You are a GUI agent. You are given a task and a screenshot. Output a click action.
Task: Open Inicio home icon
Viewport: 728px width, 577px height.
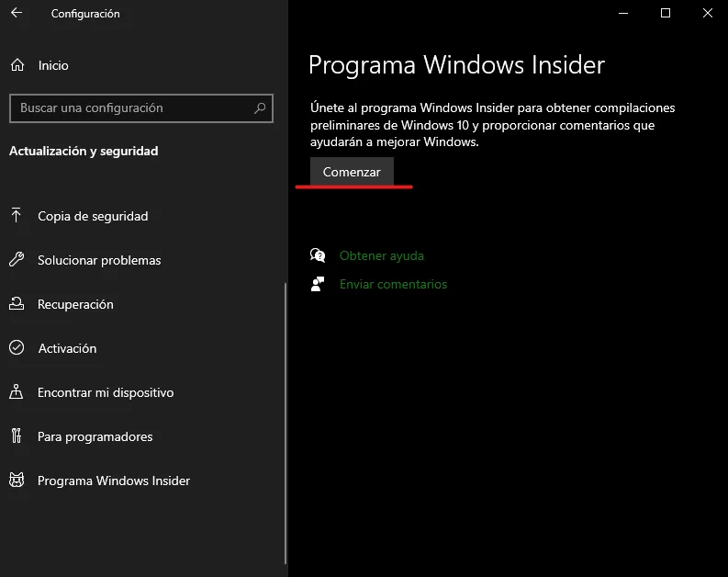(x=17, y=65)
